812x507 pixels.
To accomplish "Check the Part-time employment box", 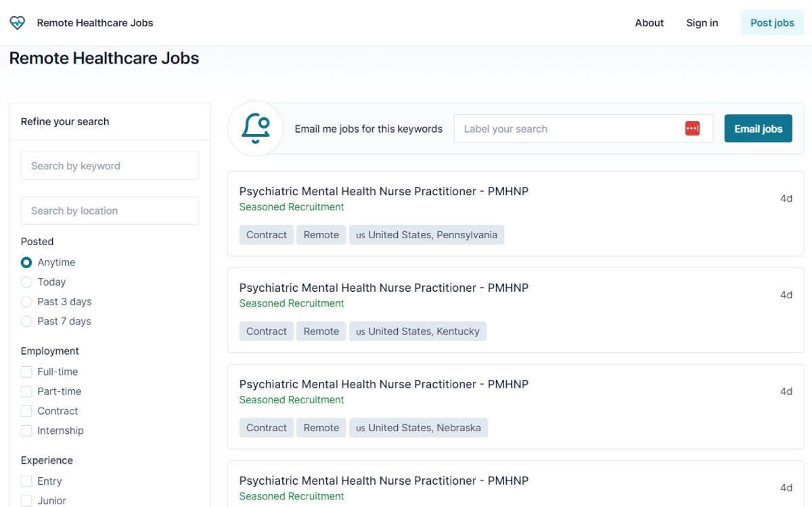I will [26, 391].
